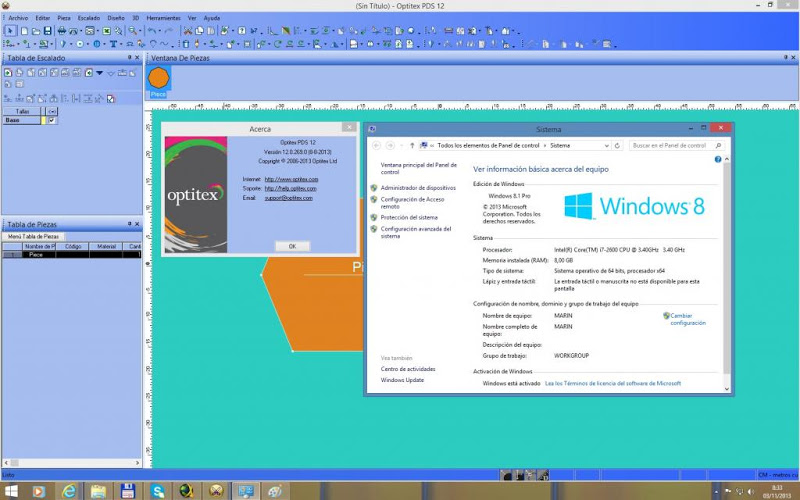Viewport: 800px width, 500px height.
Task: Select the circle tool icon
Action: tap(80, 44)
